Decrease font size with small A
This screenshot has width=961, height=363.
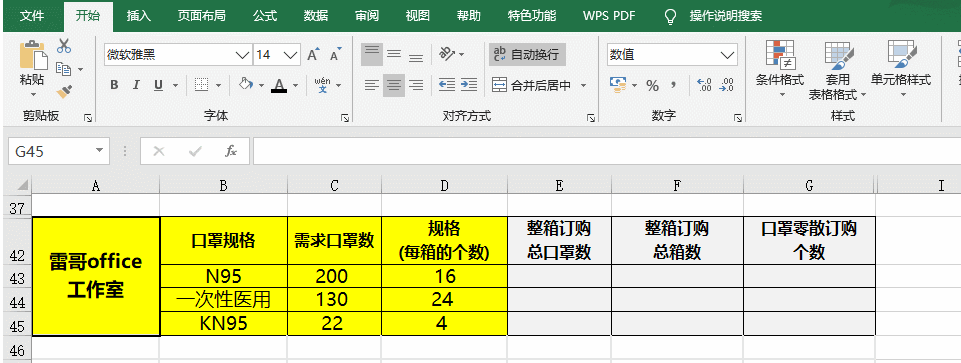click(335, 55)
